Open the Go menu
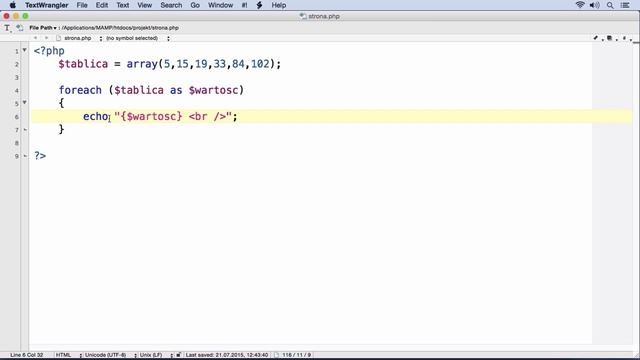 tap(195, 5)
